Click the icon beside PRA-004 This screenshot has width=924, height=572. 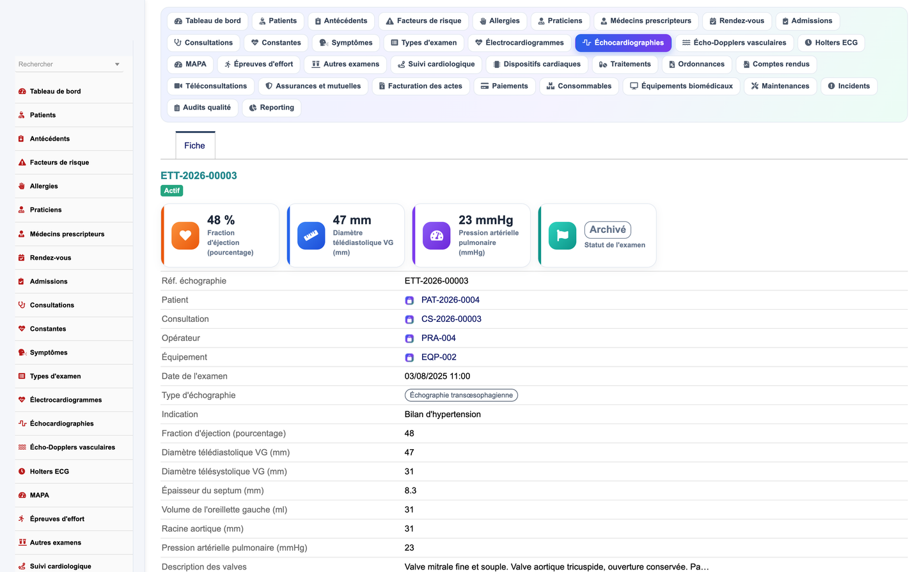(x=409, y=338)
